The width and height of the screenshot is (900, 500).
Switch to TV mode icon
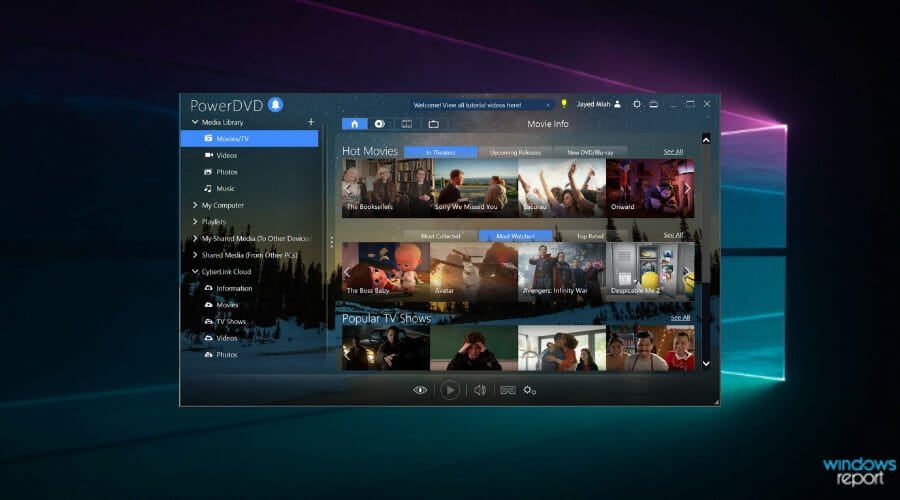pos(654,104)
